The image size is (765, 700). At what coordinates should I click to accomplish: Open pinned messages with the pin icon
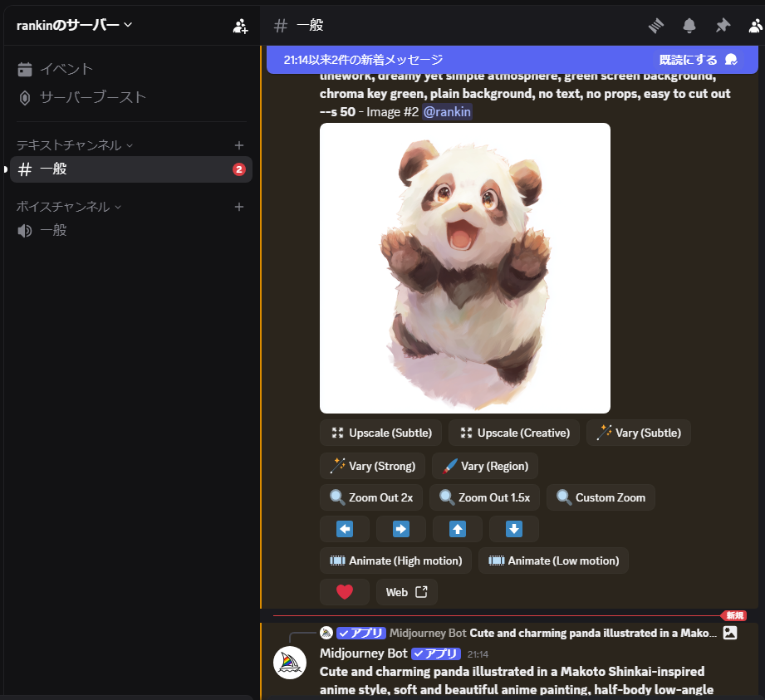pos(723,26)
